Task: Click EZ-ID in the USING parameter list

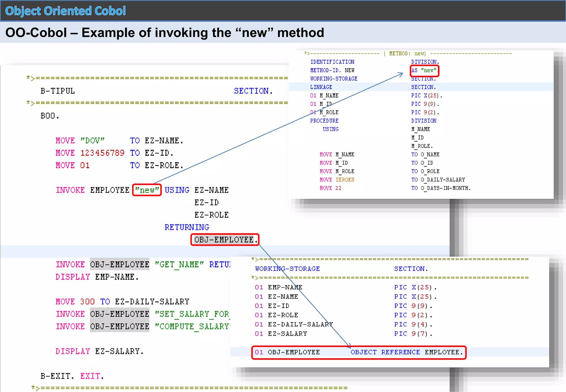Action: (206, 203)
